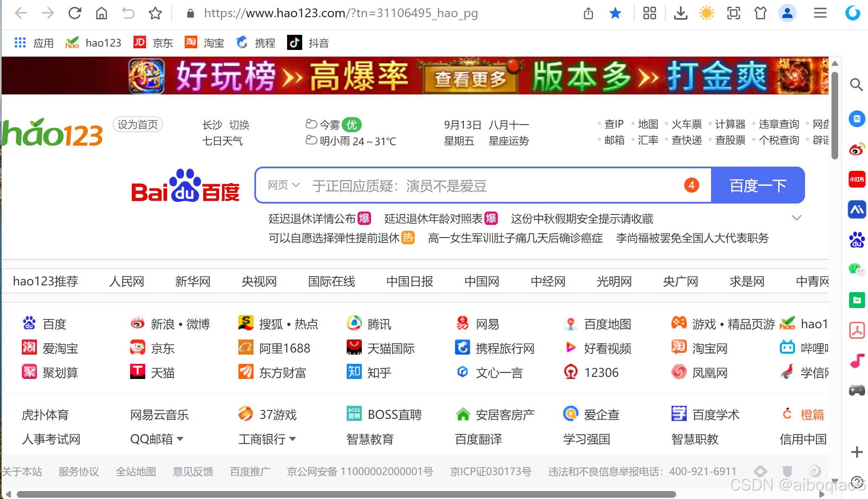Screen dimensions: 868x499
Task: Open the share page icon
Action: coord(588,13)
